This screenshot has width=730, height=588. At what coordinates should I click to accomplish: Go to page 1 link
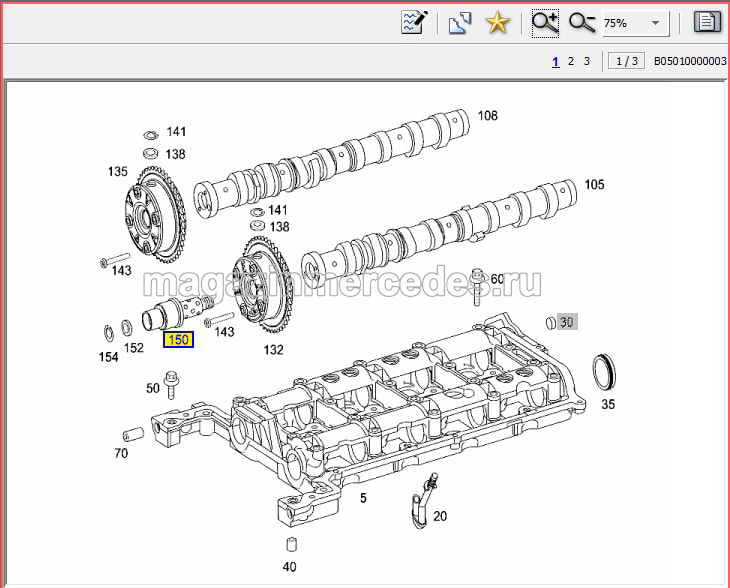(x=555, y=61)
